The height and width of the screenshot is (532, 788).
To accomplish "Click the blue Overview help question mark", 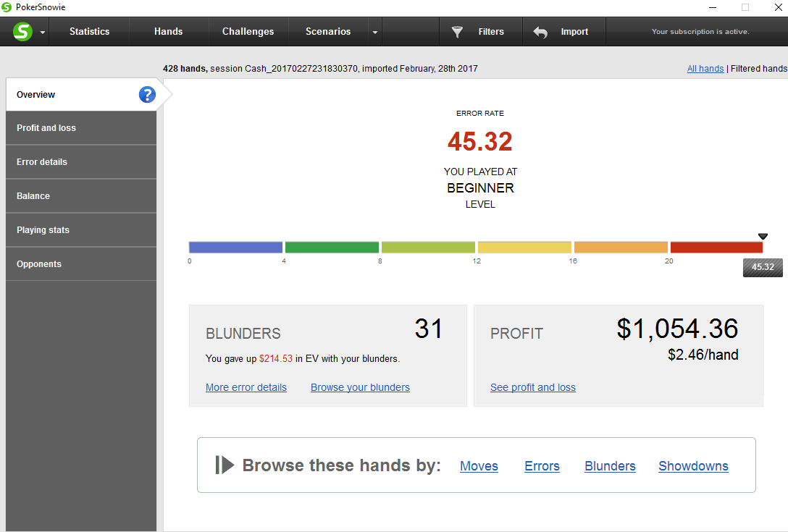I will pyautogui.click(x=147, y=94).
